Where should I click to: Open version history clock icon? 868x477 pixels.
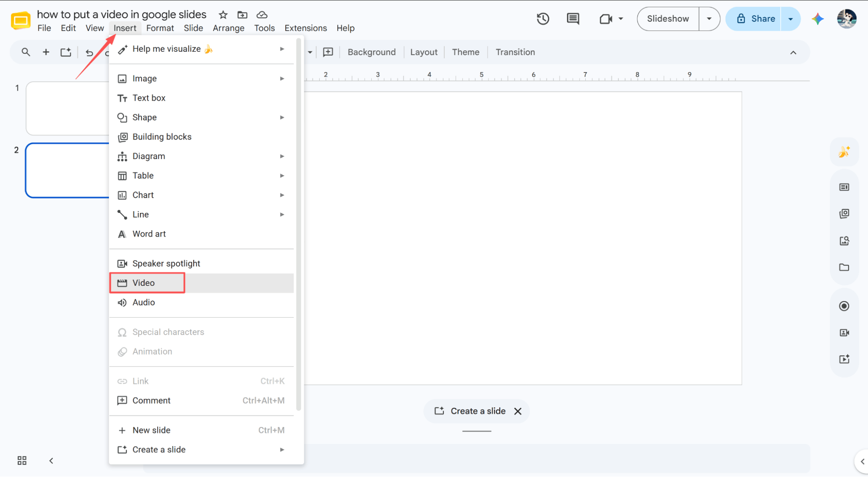click(x=543, y=19)
